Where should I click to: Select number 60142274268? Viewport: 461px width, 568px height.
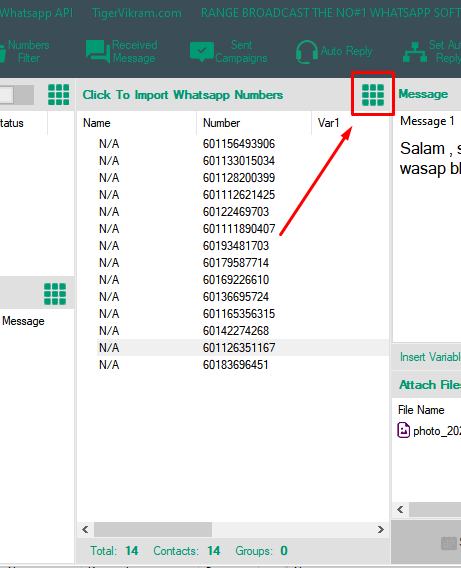tap(236, 331)
